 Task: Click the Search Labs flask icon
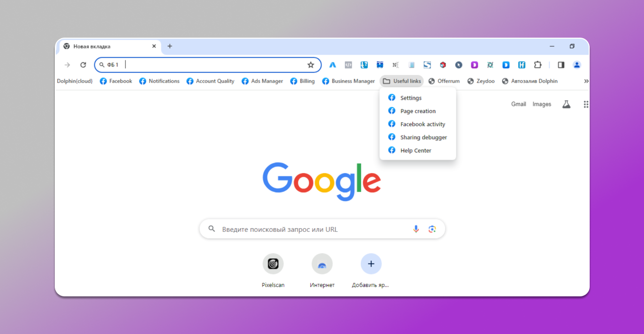tap(566, 104)
